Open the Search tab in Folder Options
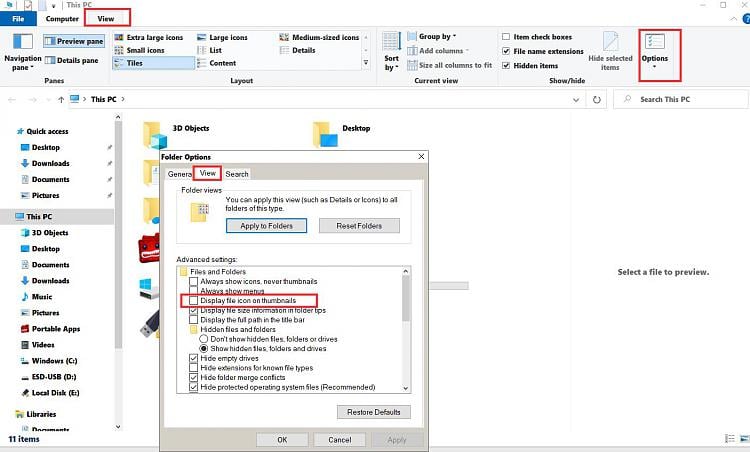750x452 pixels. tap(237, 174)
